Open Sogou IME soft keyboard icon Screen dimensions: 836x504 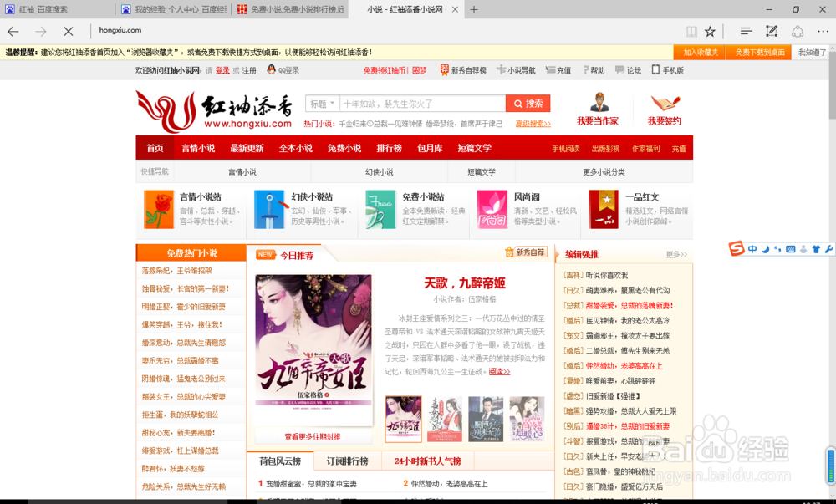[x=791, y=249]
